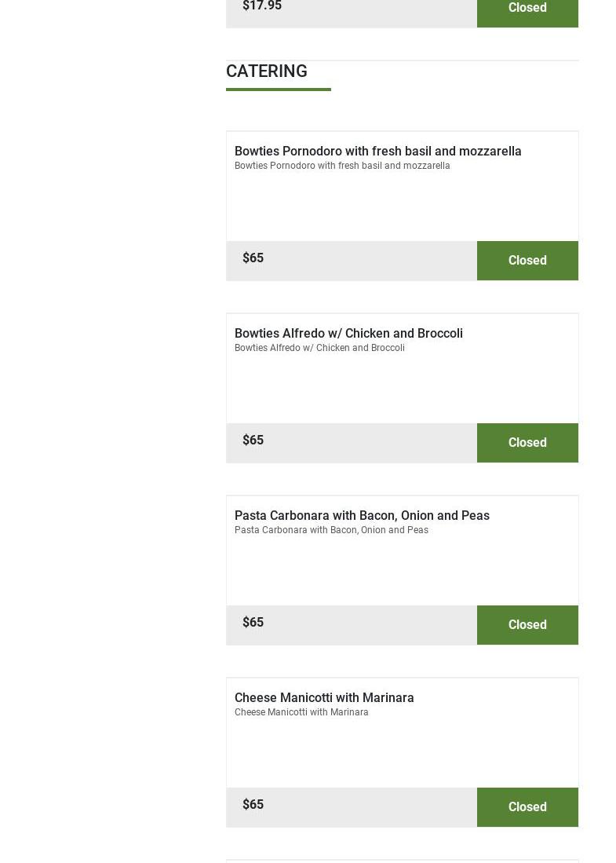Click the $65 price of Pasta Carbonara
The width and height of the screenshot is (616, 863).
tap(253, 623)
